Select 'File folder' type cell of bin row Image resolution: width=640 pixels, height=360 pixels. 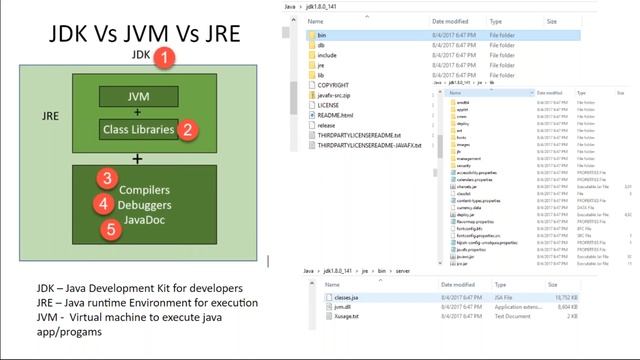tap(502, 36)
